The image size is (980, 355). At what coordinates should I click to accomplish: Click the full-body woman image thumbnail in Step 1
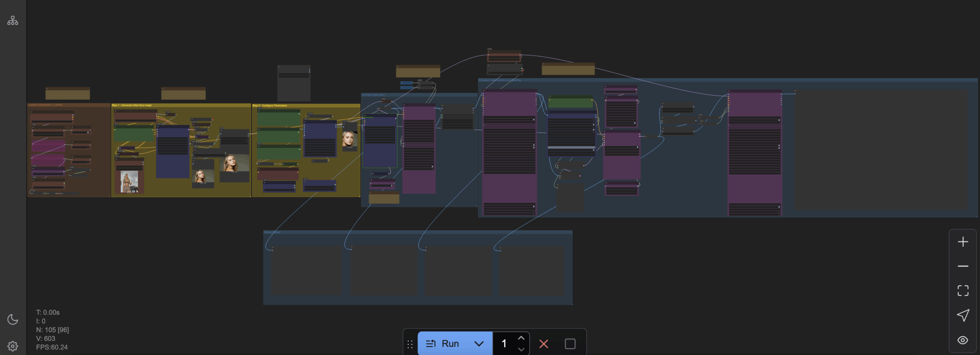[x=129, y=182]
